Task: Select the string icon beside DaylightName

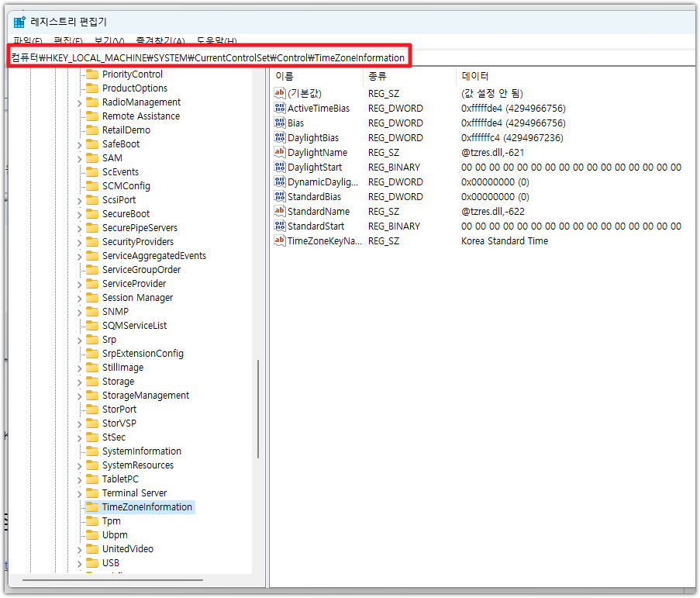Action: [x=280, y=153]
